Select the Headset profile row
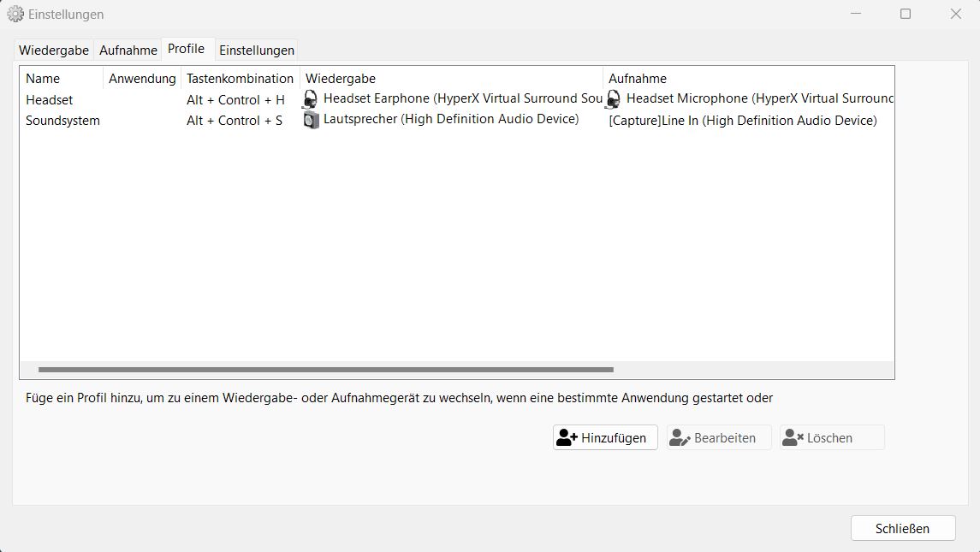Image resolution: width=980 pixels, height=552 pixels. (50, 100)
